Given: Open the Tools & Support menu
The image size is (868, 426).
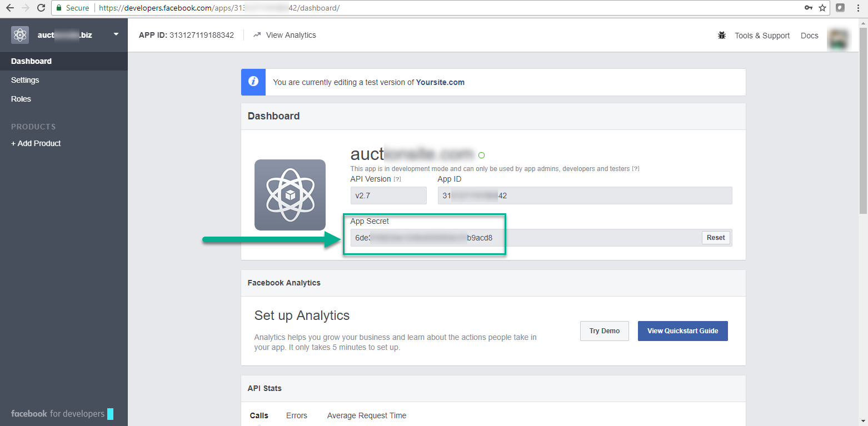Looking at the screenshot, I should pos(762,36).
